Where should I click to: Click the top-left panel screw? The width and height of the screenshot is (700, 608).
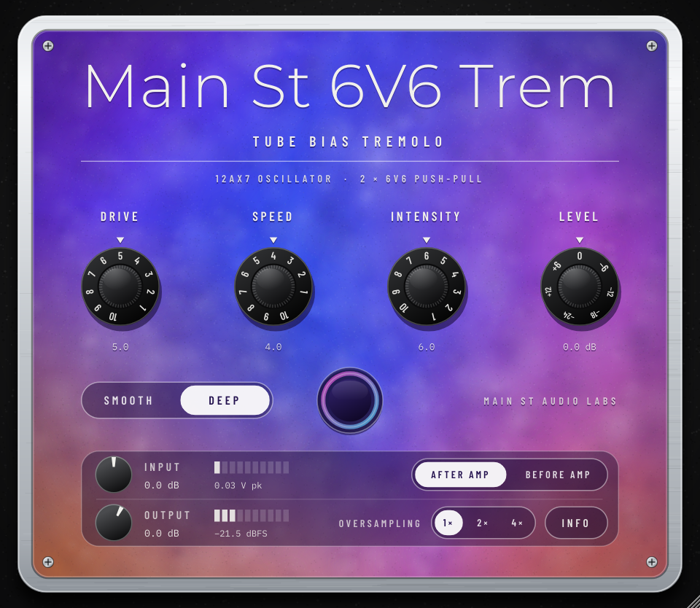click(x=48, y=46)
